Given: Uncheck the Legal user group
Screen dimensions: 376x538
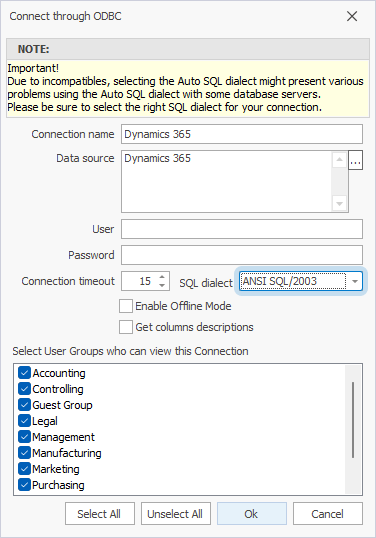Looking at the screenshot, I should click(x=24, y=421).
